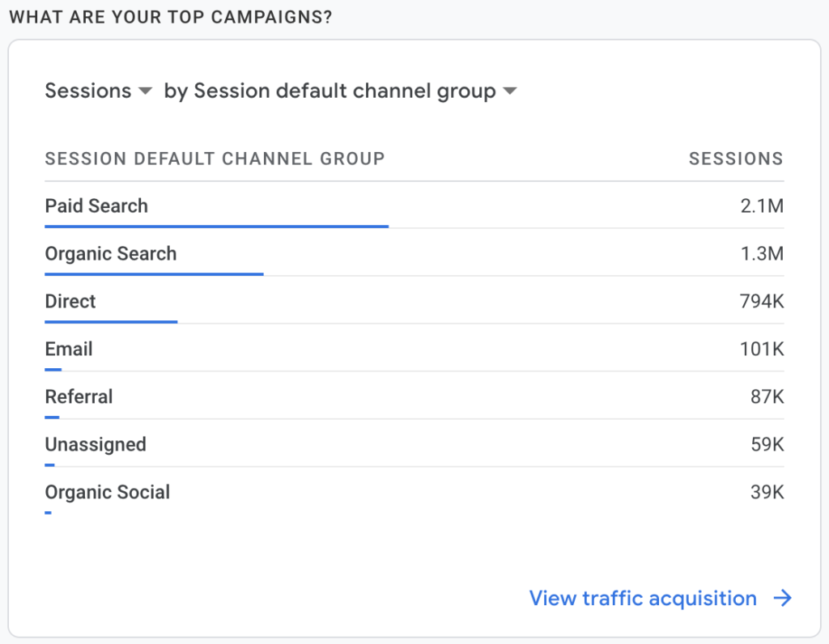
Task: Click the Session Default Channel Group header
Action: coord(215,159)
